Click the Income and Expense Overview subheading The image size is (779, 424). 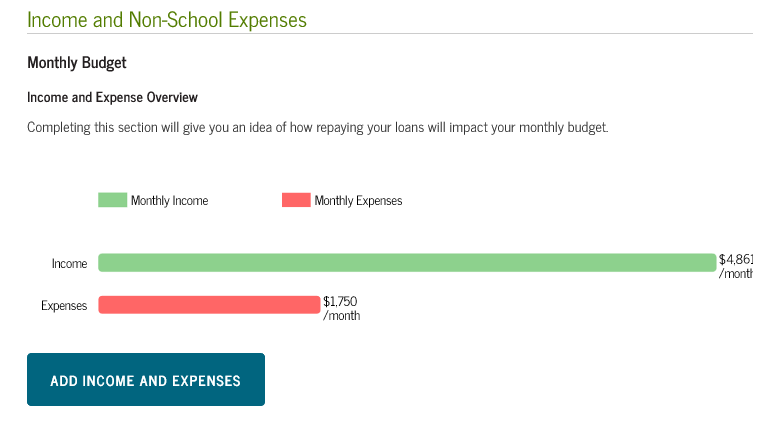tap(112, 97)
